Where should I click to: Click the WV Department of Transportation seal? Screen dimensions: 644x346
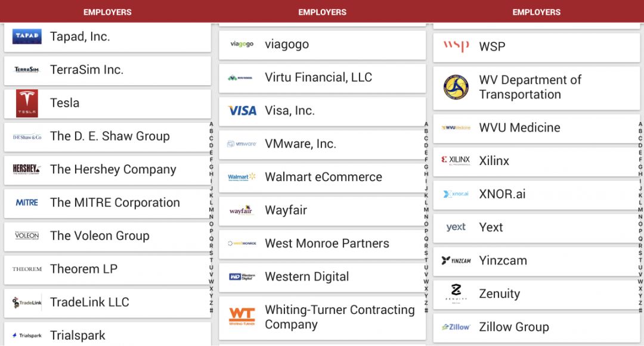click(x=456, y=87)
